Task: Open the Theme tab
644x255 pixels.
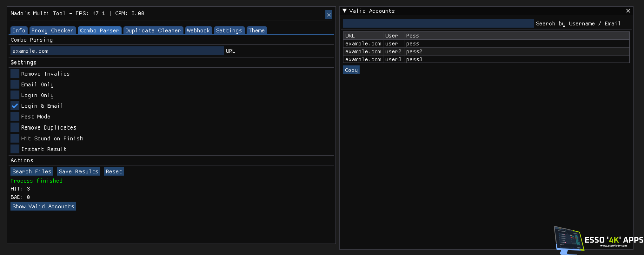Action: (256, 31)
